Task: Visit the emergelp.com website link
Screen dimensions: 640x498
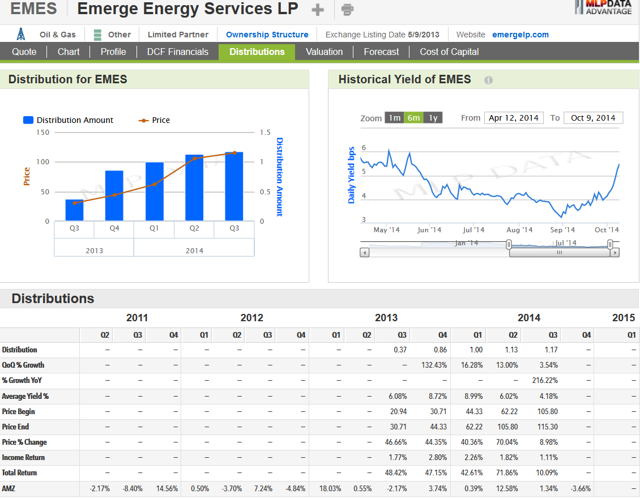Action: tap(520, 35)
